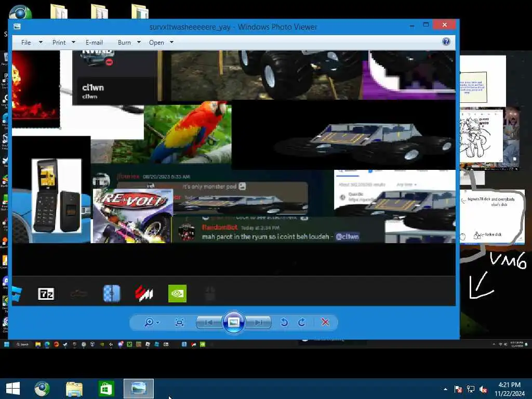Open the Burn menu

pos(124,43)
